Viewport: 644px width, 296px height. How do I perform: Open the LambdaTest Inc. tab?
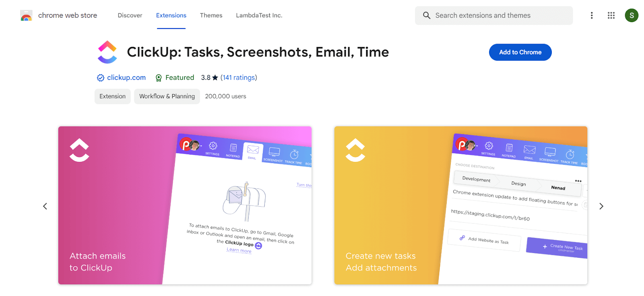(x=259, y=15)
